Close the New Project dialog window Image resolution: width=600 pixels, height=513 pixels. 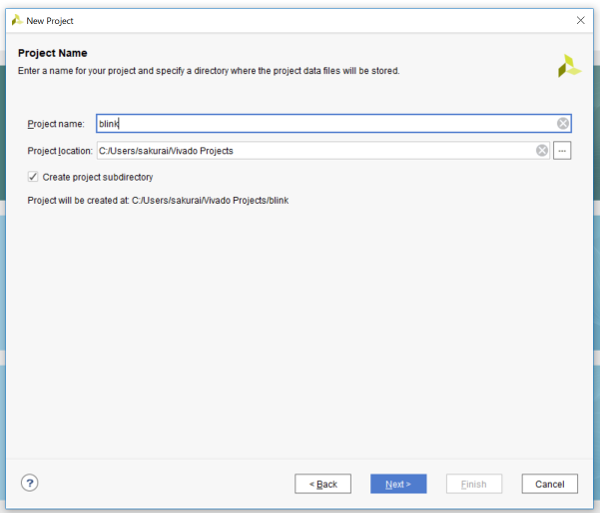coord(581,20)
